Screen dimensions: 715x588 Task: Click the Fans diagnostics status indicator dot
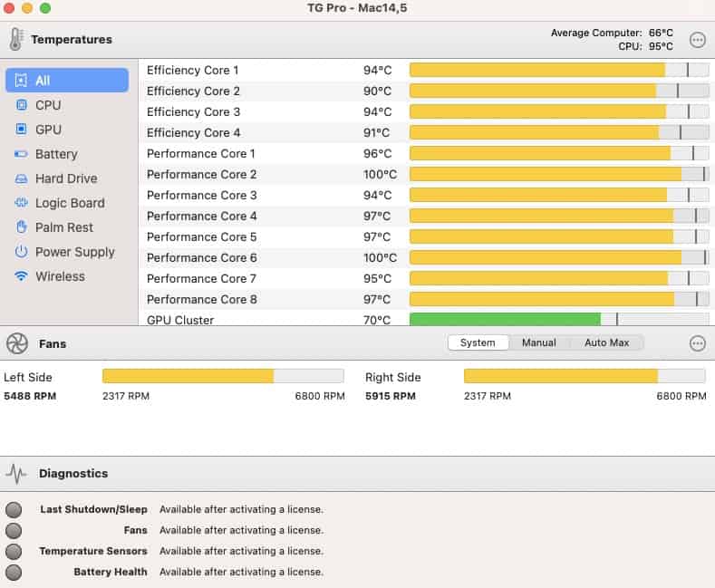click(14, 531)
